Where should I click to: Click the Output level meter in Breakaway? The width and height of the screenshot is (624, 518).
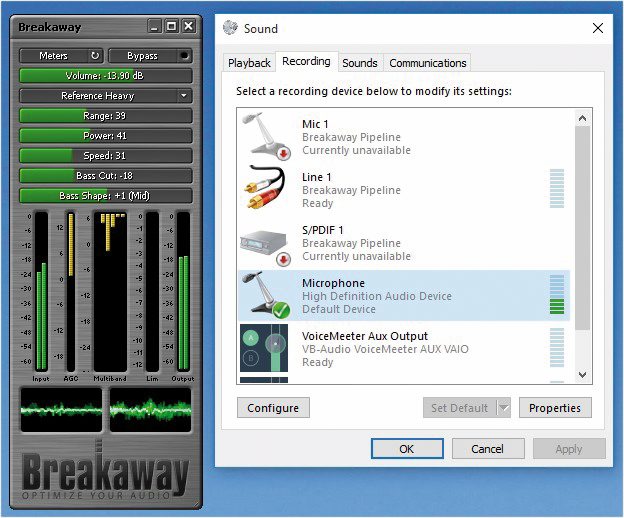(x=183, y=292)
